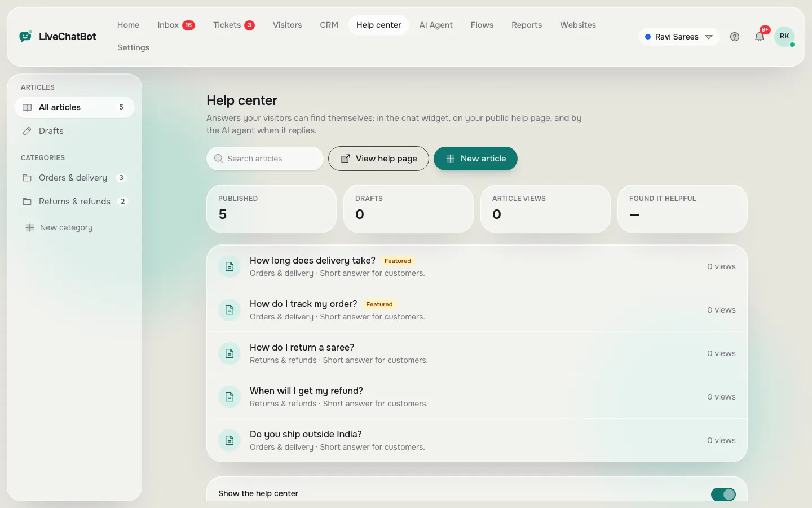Open the AI Agent tab
This screenshot has width=812, height=508.
[x=436, y=25]
